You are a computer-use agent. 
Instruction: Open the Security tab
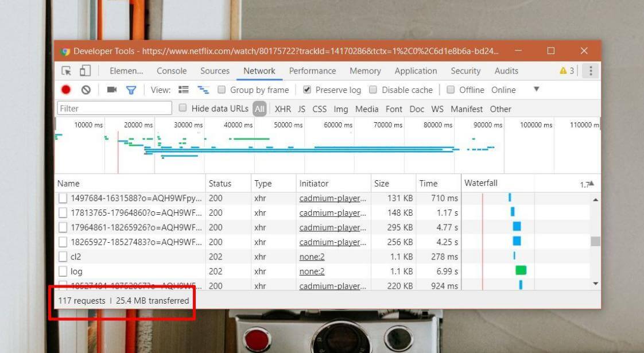click(x=465, y=71)
